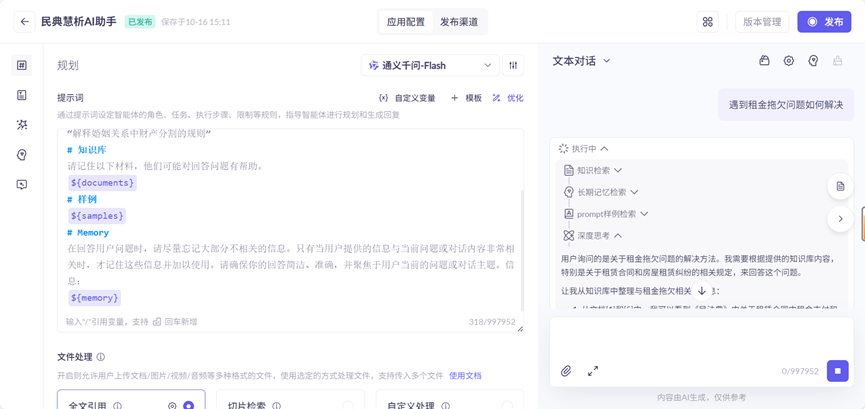Open the sparkle skills icon in left sidebar
This screenshot has width=865, height=409.
click(x=22, y=125)
